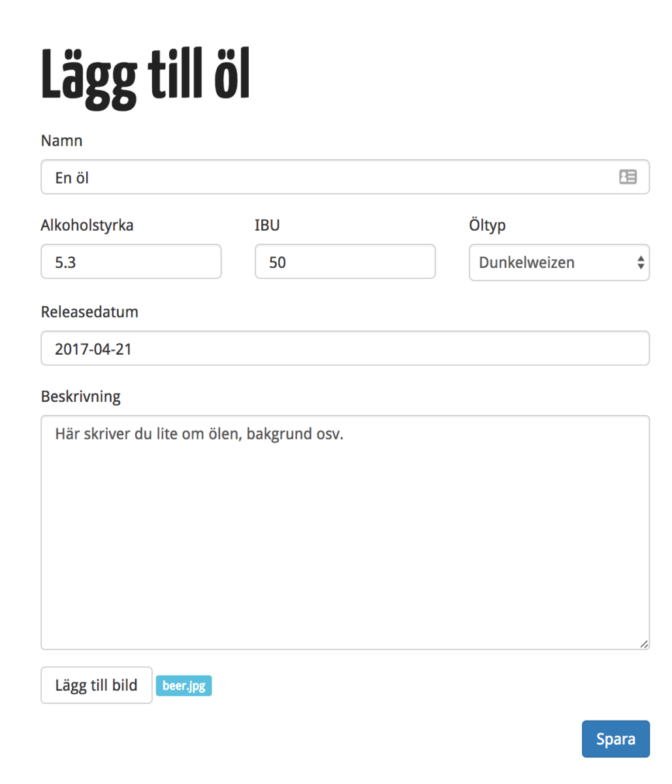Click the up-down arrows on the Öltyp select
Image resolution: width=672 pixels, height=784 pixels.
tap(641, 263)
